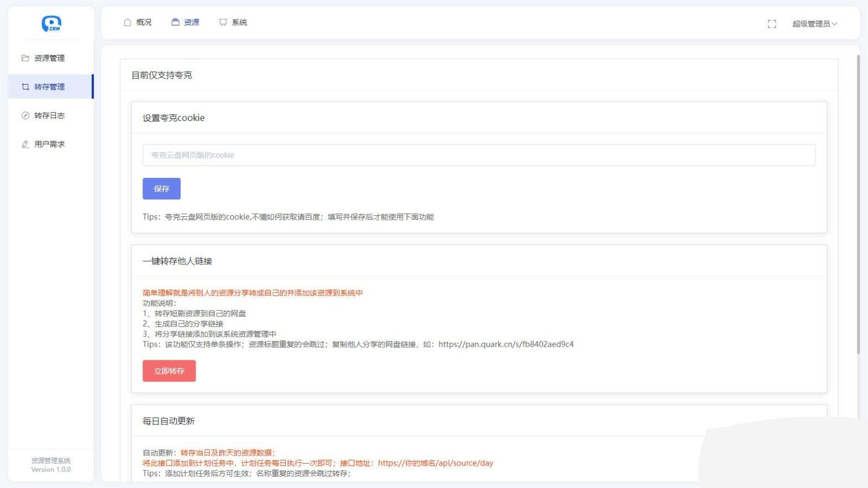Click the CRM logo icon
The height and width of the screenshot is (488, 868).
51,23
